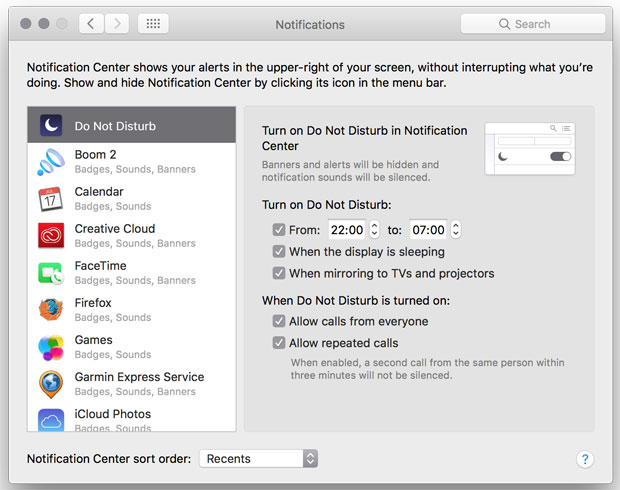
Task: Open help with the question mark button
Action: (x=585, y=459)
